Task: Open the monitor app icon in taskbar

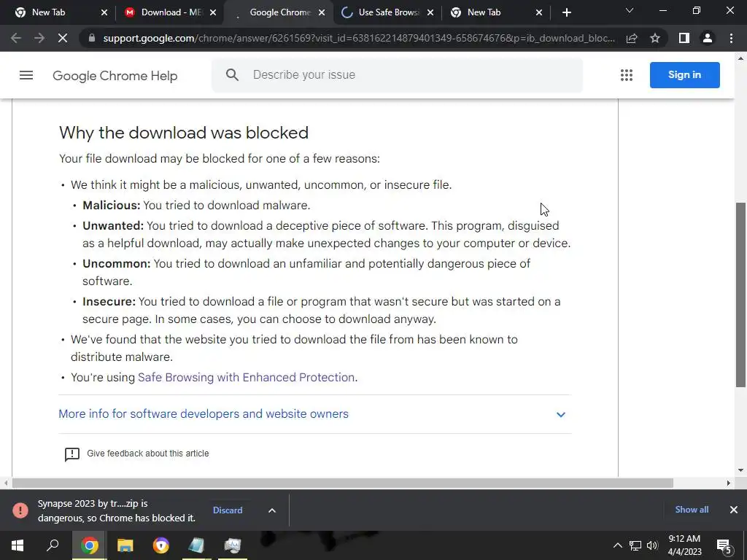Action: (233, 545)
